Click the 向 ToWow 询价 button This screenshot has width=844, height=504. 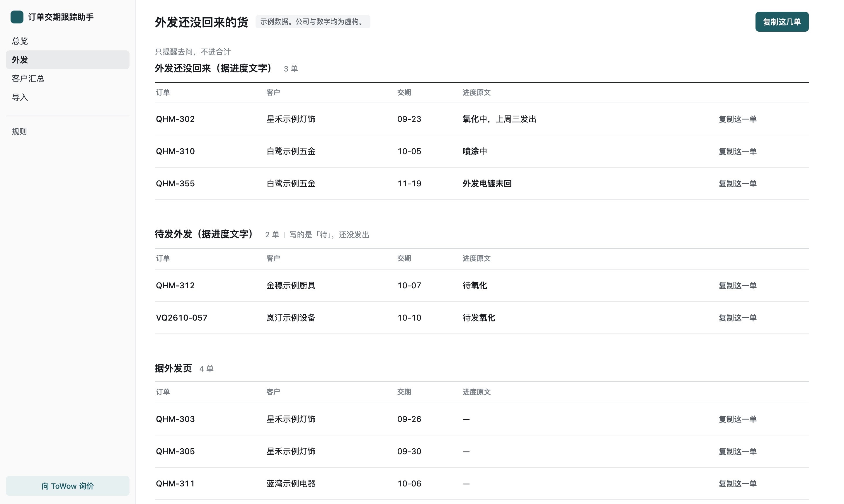[68, 486]
